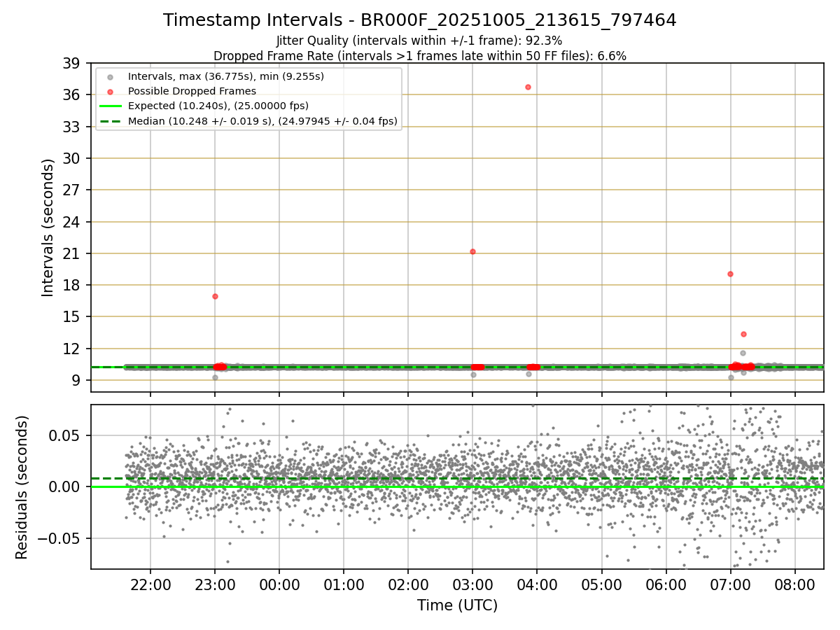Click the red outlier point near 36.7 seconds

[x=528, y=87]
